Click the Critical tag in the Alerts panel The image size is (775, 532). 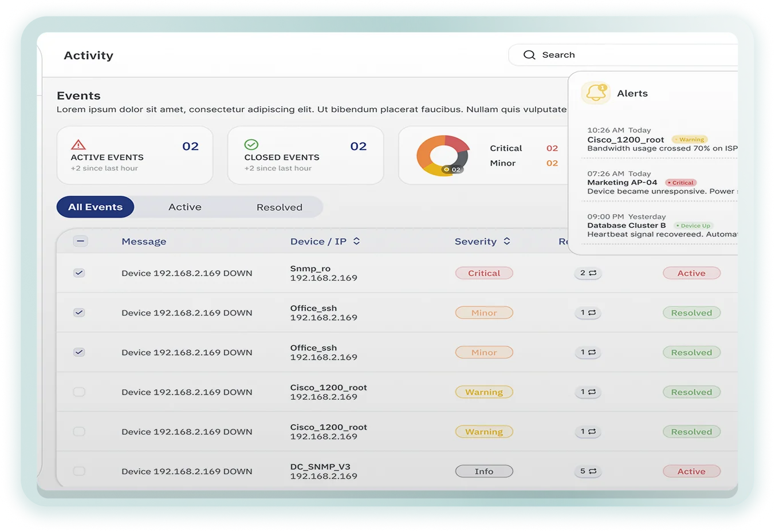click(x=680, y=183)
